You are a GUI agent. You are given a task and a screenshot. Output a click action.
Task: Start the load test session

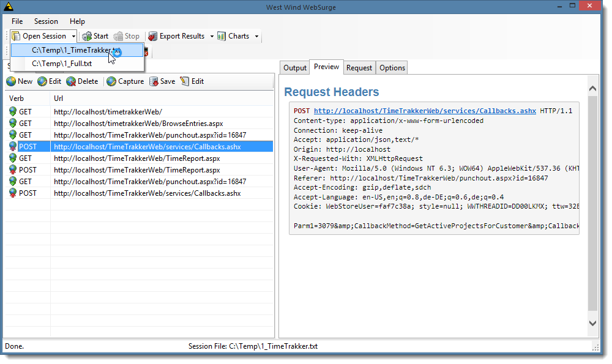pyautogui.click(x=95, y=36)
